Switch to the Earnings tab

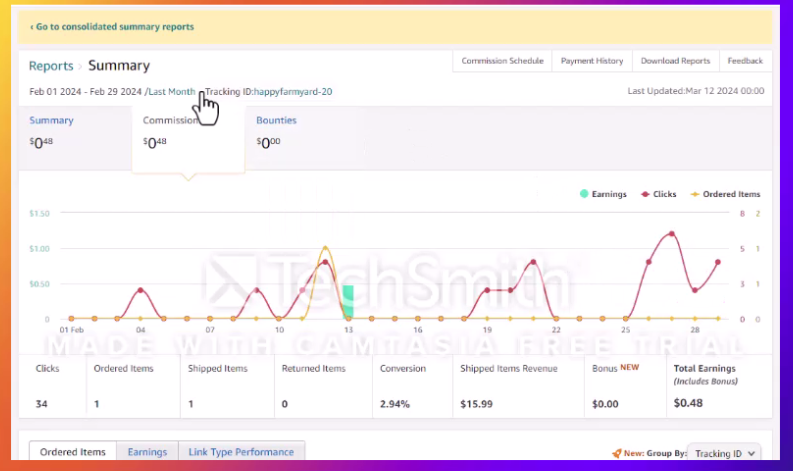point(147,452)
